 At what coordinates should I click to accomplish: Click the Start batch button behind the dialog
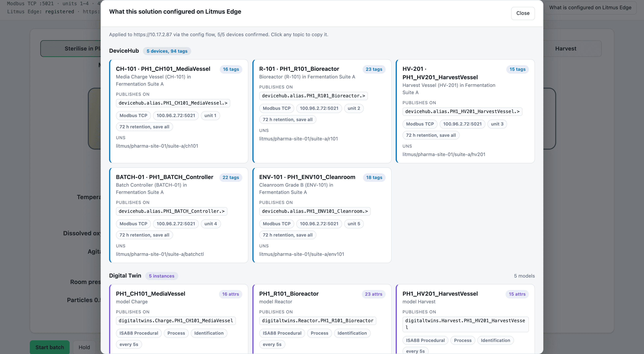pyautogui.click(x=50, y=347)
